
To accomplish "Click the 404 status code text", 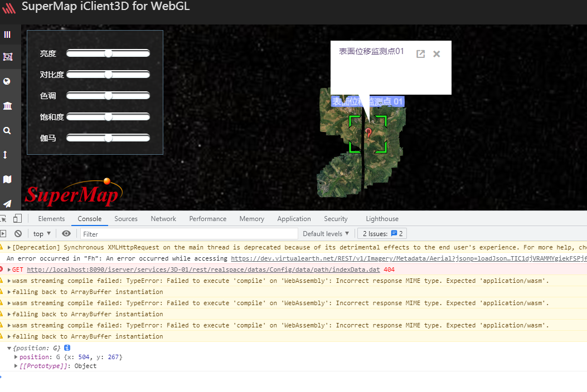I will (389, 269).
